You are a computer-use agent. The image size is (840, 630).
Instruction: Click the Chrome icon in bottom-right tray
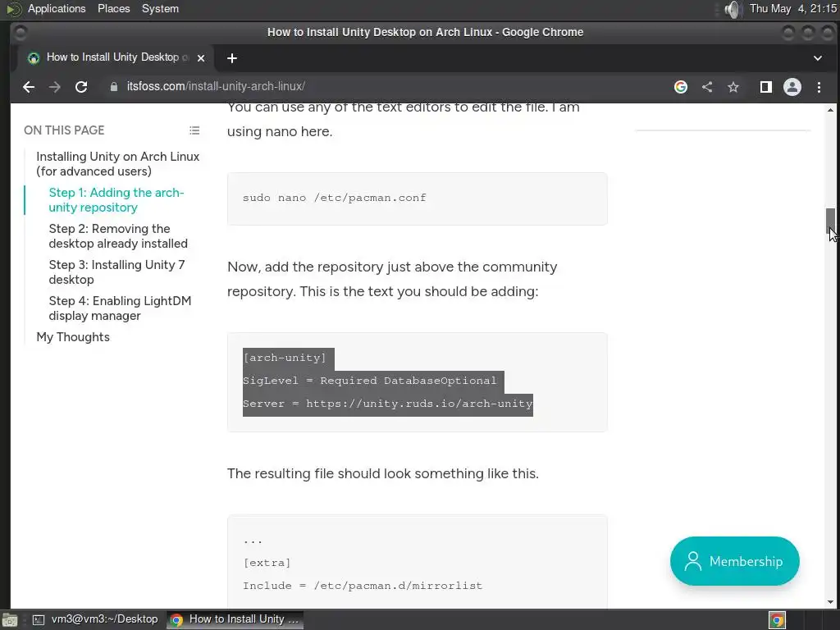[778, 620]
